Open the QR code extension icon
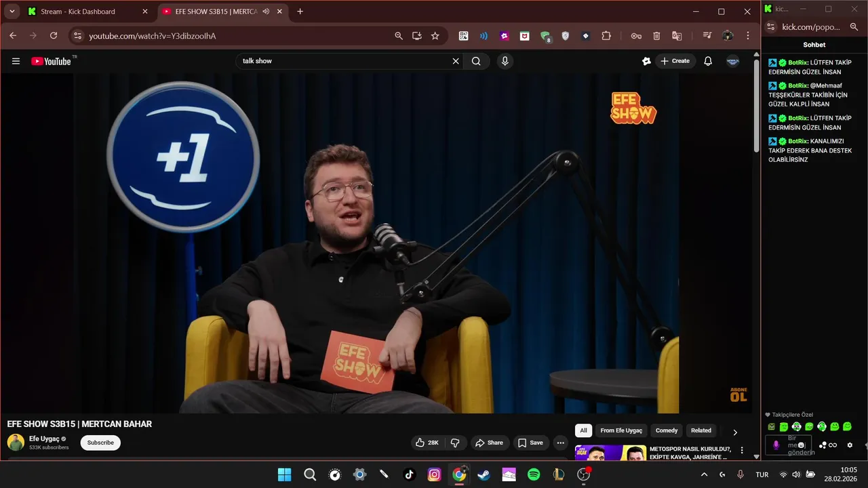The height and width of the screenshot is (488, 868). [x=464, y=36]
